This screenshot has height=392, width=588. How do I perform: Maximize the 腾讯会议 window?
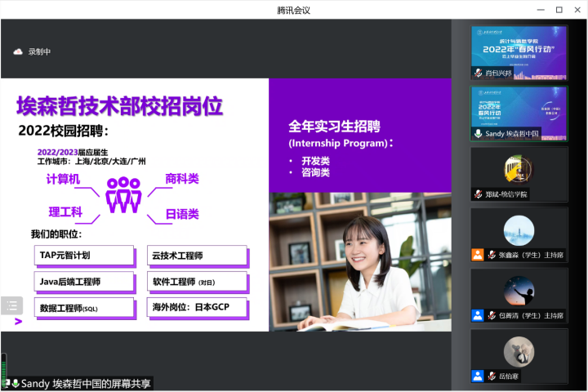click(559, 10)
